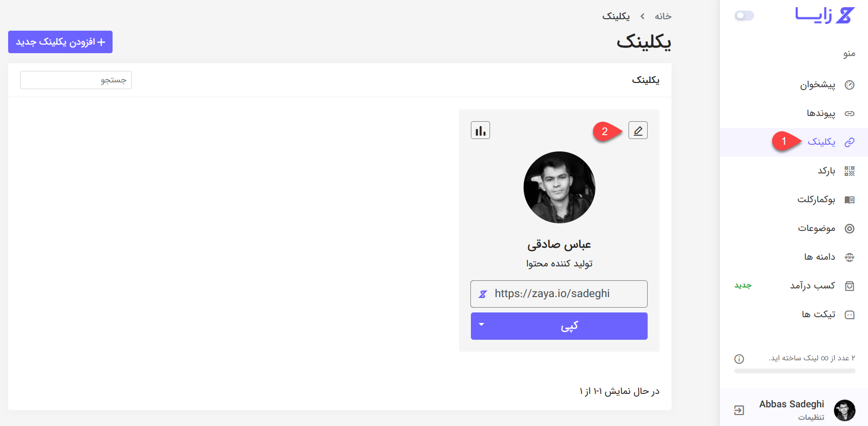Click the www globe icon for دامنه ها
Image resolution: width=868 pixels, height=426 pixels.
[849, 257]
